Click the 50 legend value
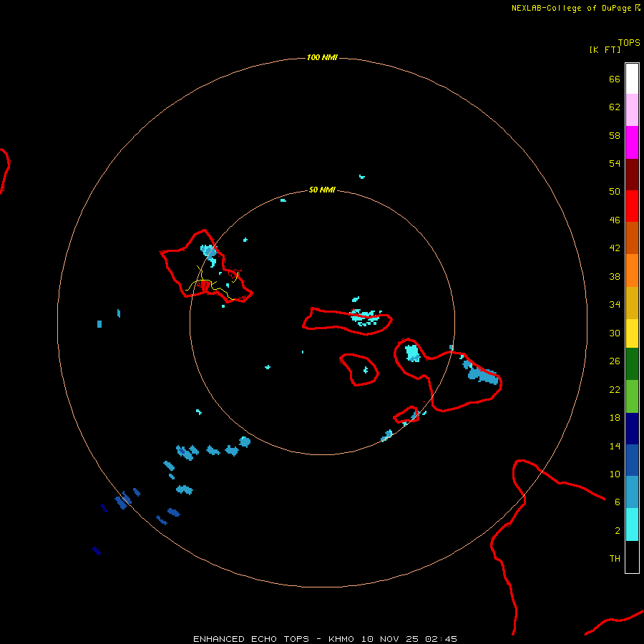 coord(615,192)
